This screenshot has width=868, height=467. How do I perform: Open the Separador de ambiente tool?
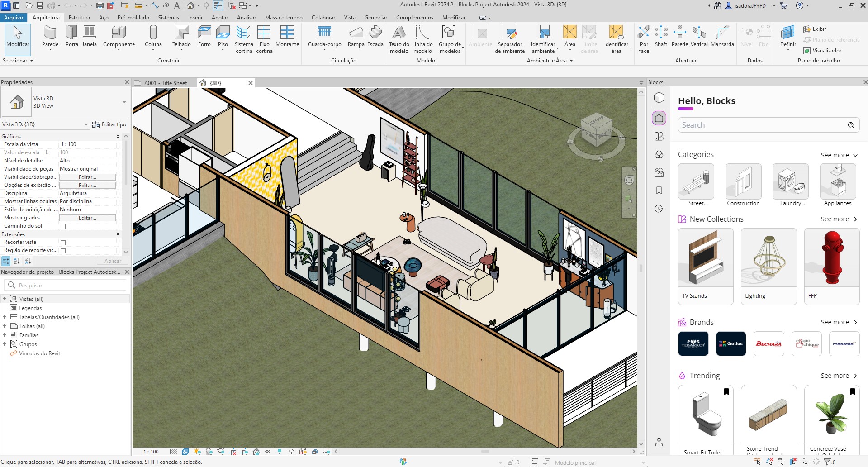tap(510, 39)
